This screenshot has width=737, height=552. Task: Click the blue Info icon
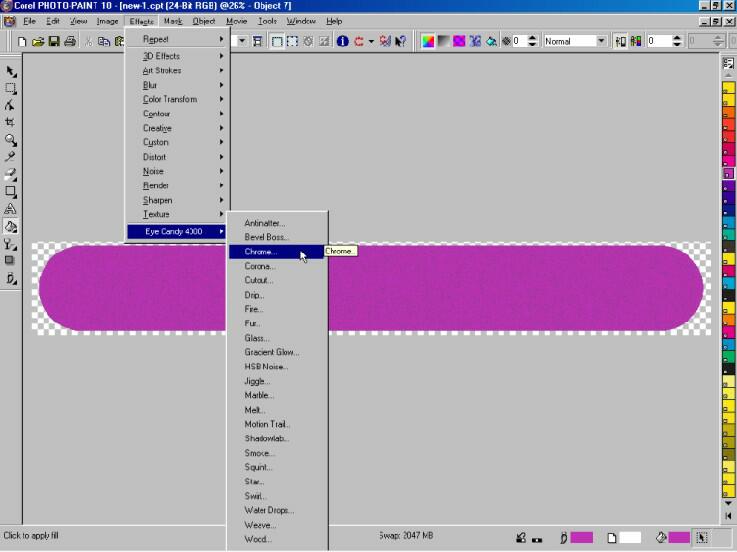[343, 41]
